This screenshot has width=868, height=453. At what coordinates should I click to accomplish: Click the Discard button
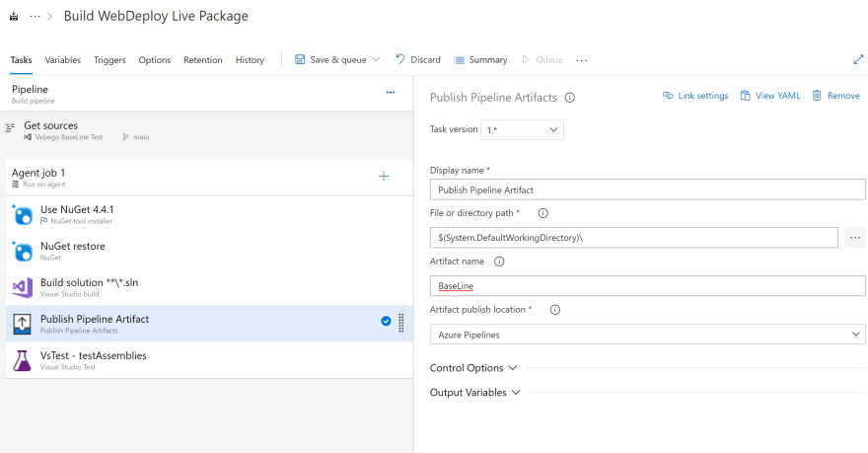pyautogui.click(x=418, y=59)
